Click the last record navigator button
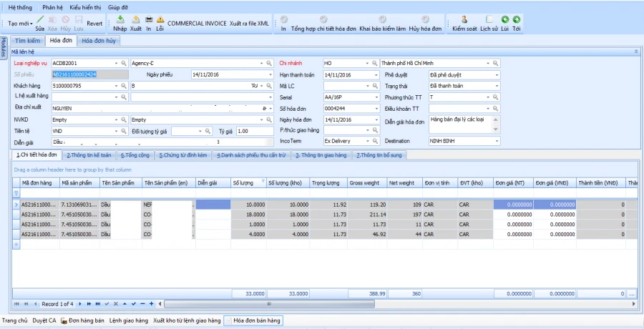 [98, 304]
